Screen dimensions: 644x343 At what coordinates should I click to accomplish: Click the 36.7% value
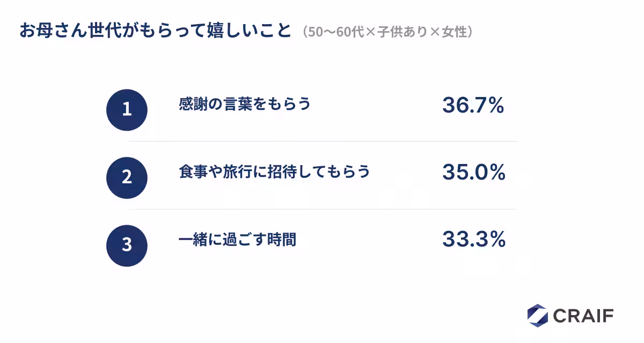pos(473,106)
